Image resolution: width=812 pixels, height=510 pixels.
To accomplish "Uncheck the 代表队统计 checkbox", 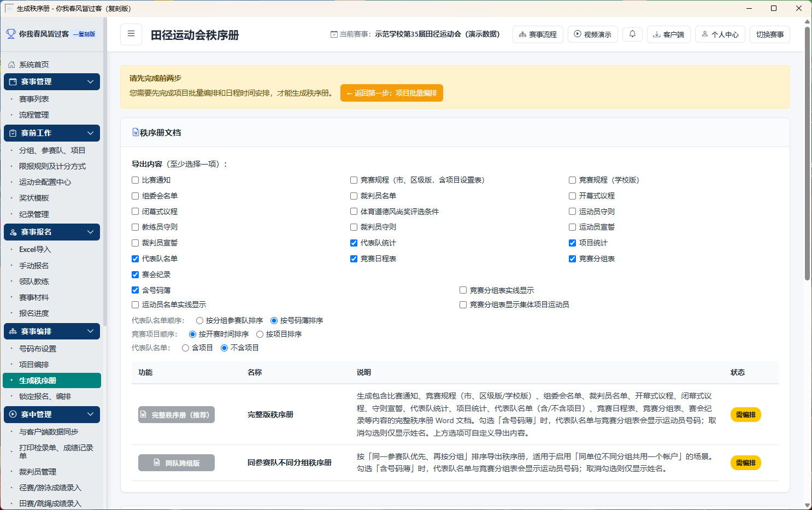I will coord(354,243).
